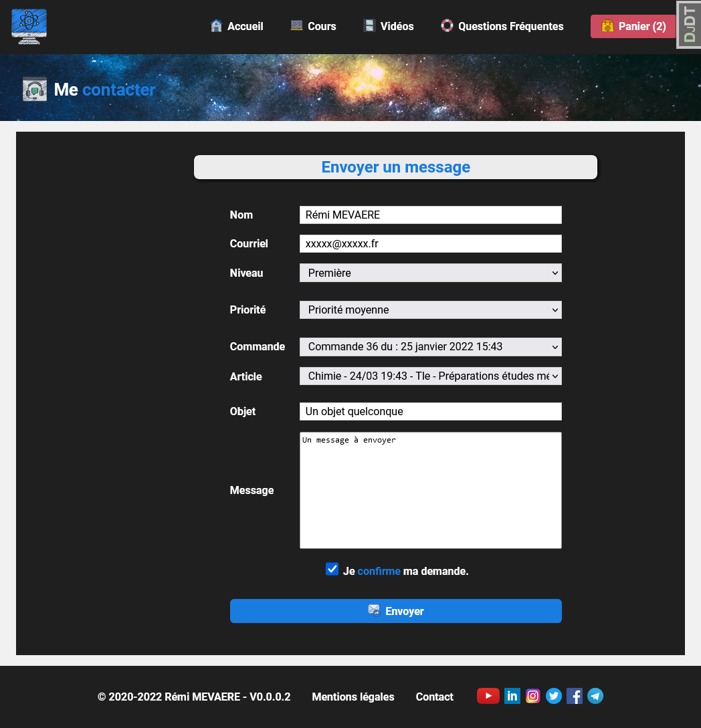Open the Twitter bird icon

[553, 696]
